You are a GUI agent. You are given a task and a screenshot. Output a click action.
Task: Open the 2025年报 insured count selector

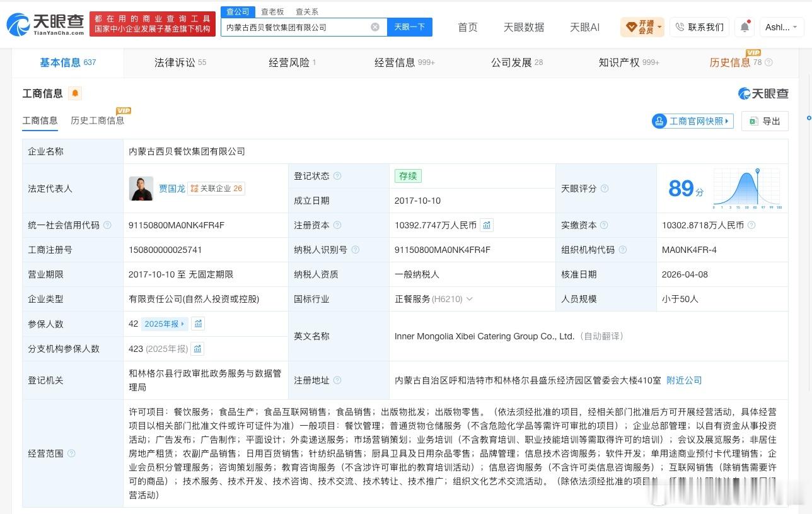[x=164, y=324]
